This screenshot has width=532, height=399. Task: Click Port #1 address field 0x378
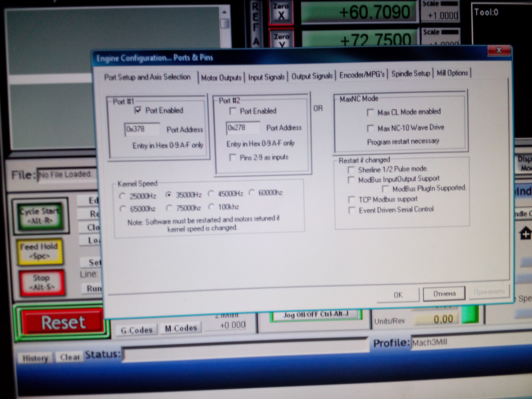pyautogui.click(x=142, y=129)
